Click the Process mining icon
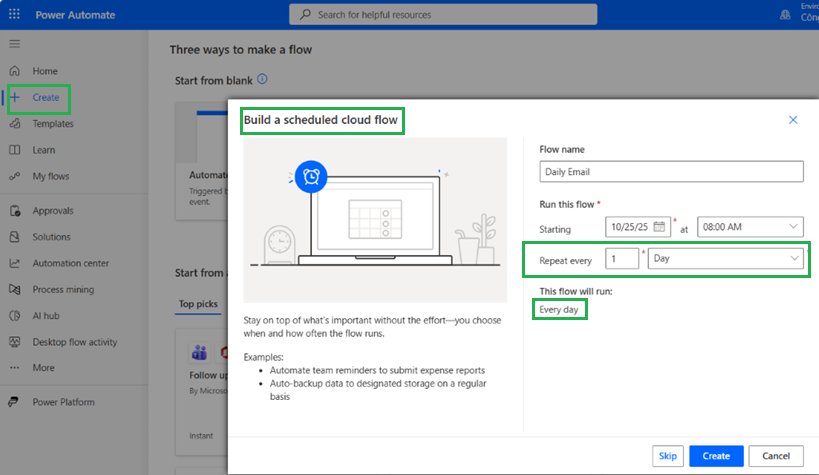 point(15,289)
